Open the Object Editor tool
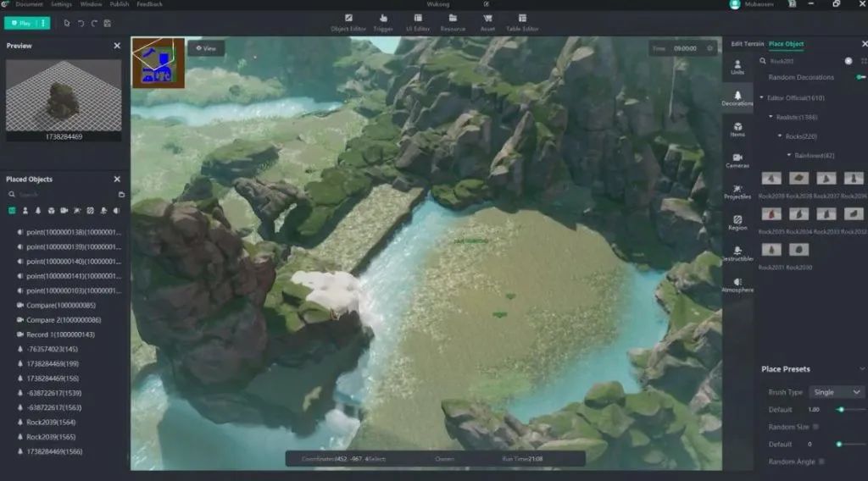The width and height of the screenshot is (868, 481). click(348, 22)
